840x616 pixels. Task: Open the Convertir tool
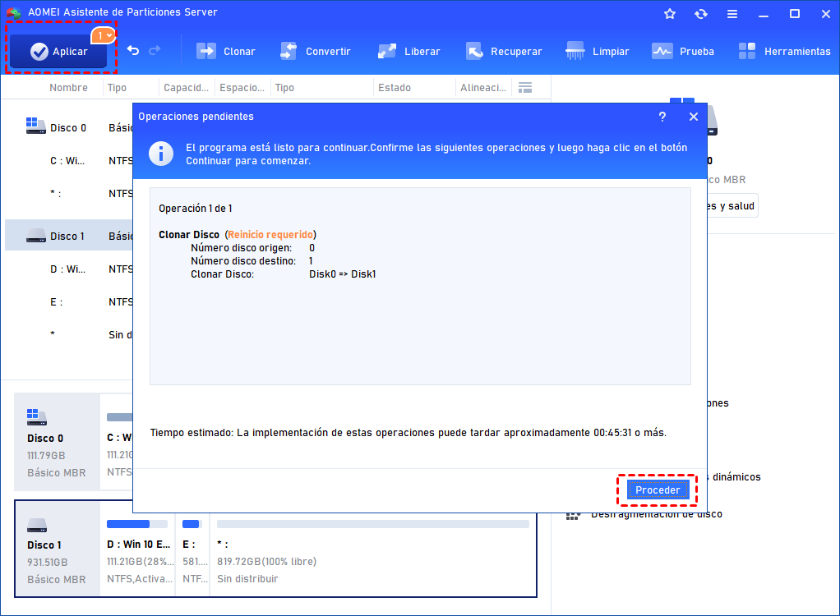[x=315, y=52]
